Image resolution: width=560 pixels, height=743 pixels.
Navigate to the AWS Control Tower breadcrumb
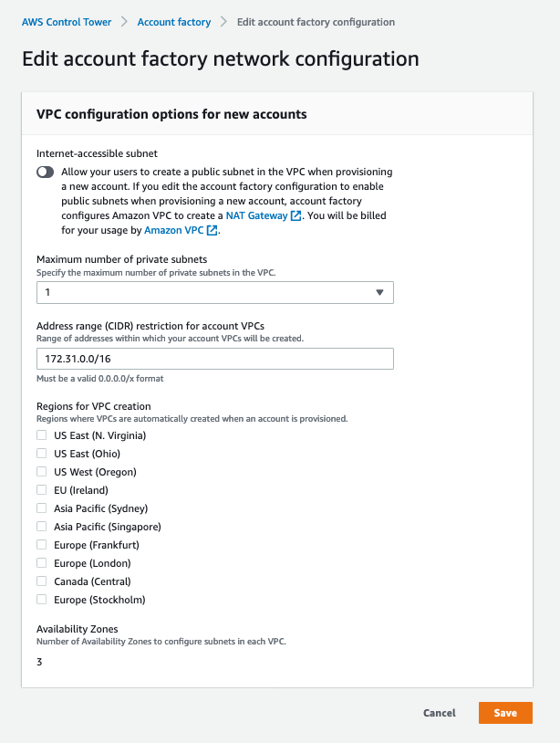click(x=67, y=21)
